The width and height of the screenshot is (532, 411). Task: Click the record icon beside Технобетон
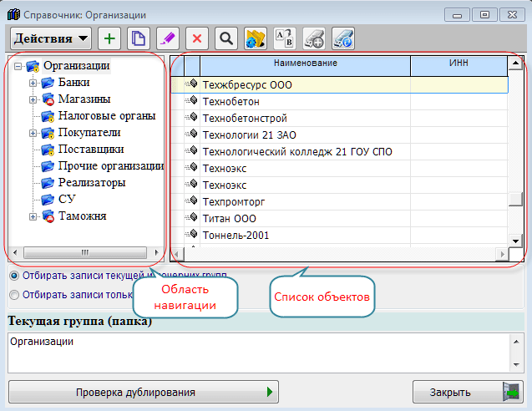(192, 100)
